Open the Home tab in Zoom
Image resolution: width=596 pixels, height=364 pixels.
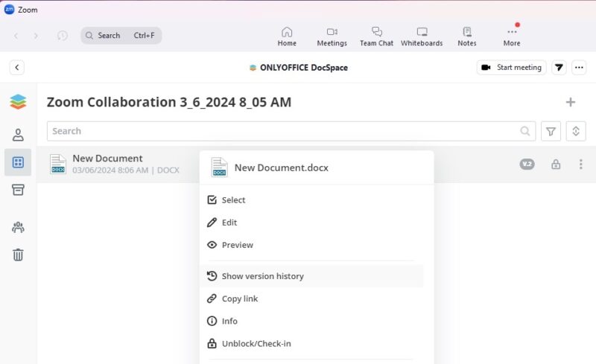[x=287, y=36]
